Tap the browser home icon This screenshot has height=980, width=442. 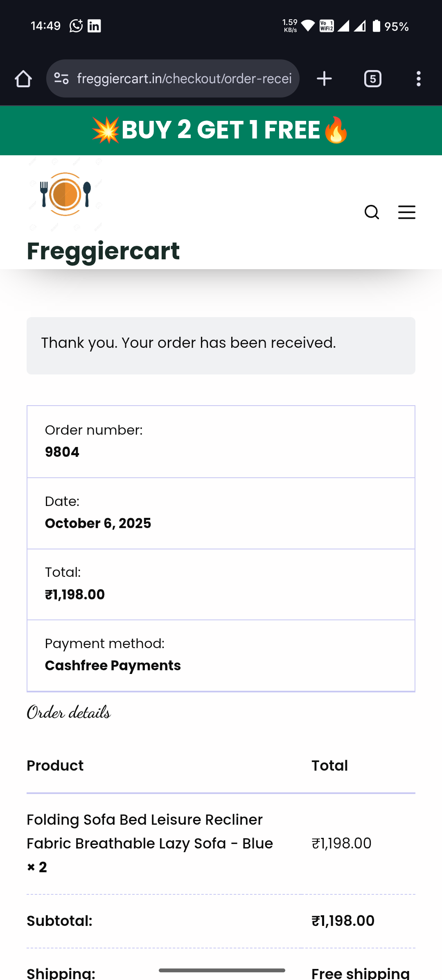tap(23, 79)
